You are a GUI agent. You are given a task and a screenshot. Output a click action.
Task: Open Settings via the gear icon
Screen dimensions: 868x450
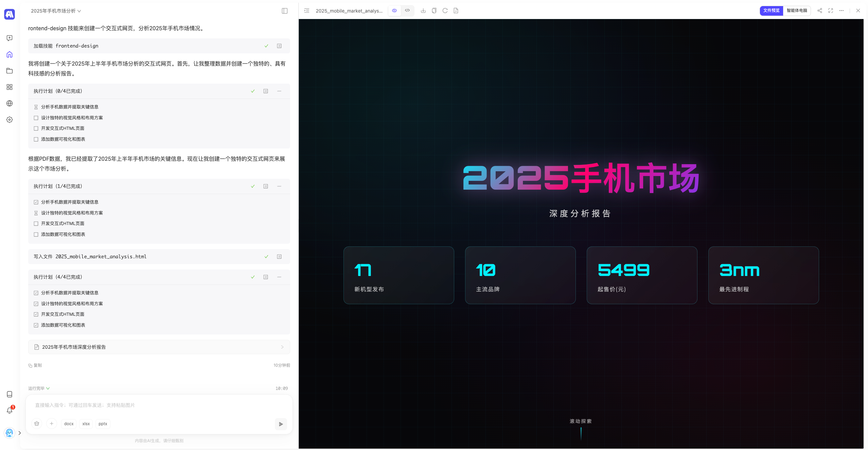point(9,119)
